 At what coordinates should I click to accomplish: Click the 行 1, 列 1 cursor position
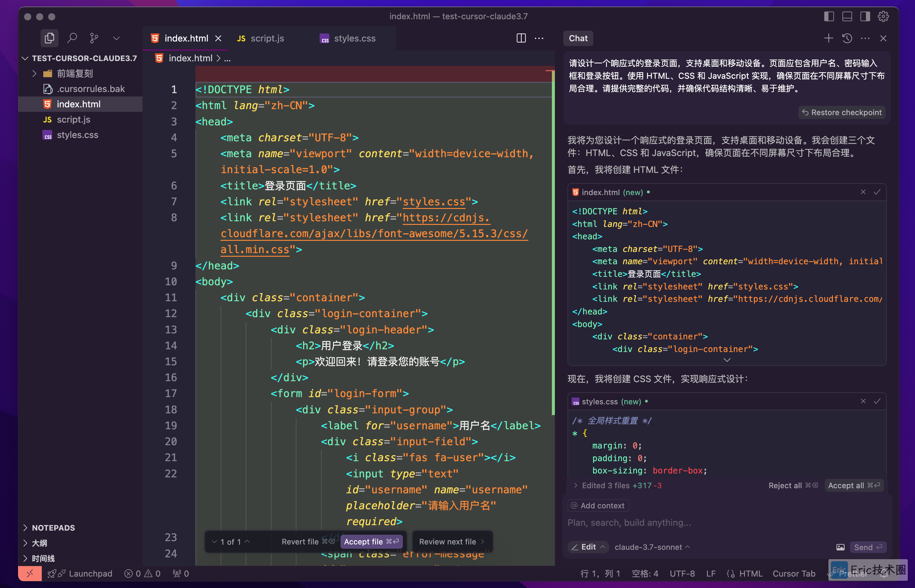tap(600, 574)
